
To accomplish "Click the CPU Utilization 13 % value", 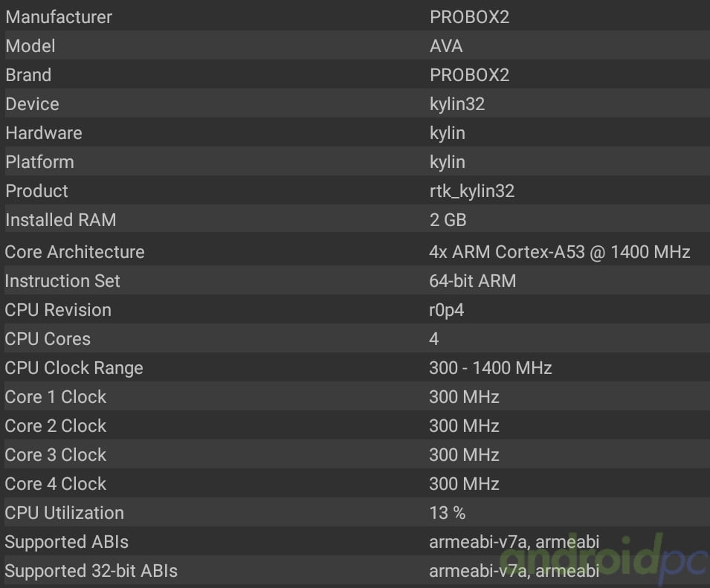I will pos(447,512).
